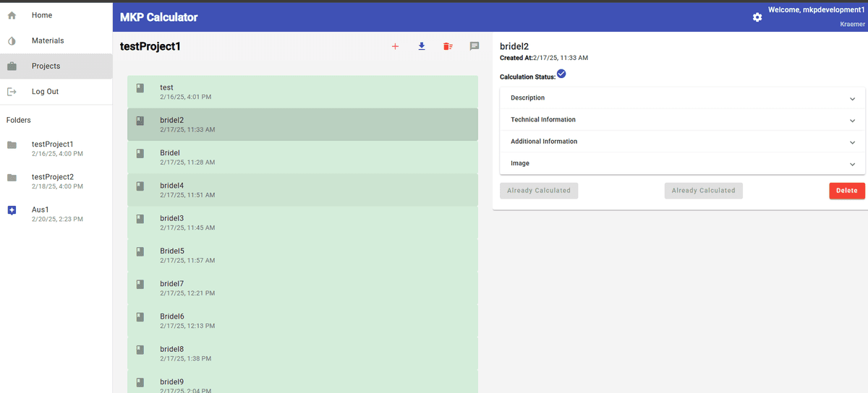This screenshot has height=393, width=868.
Task: Click Welcome, mkpdevelopment1 user text
Action: (x=817, y=10)
